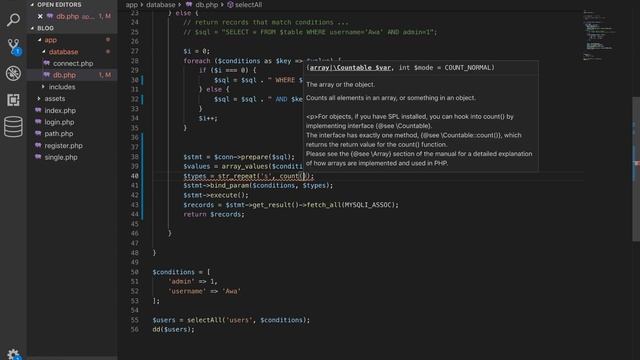Click 'dd($users);' on line 56
The image size is (640, 360).
[173, 329]
